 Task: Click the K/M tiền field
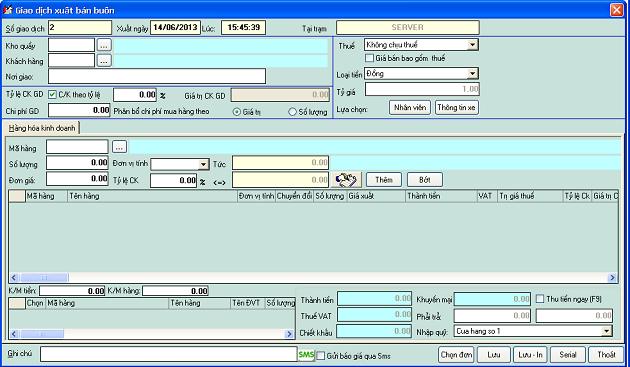tap(72, 291)
